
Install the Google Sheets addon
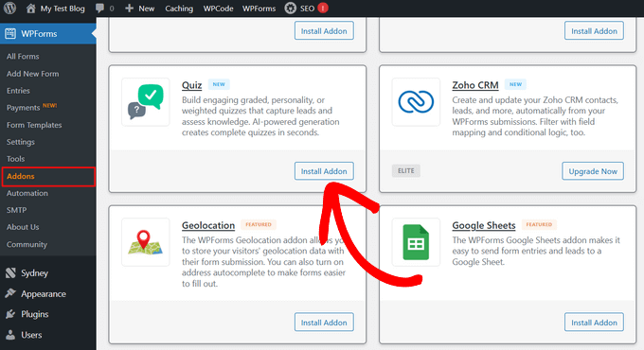pos(594,323)
